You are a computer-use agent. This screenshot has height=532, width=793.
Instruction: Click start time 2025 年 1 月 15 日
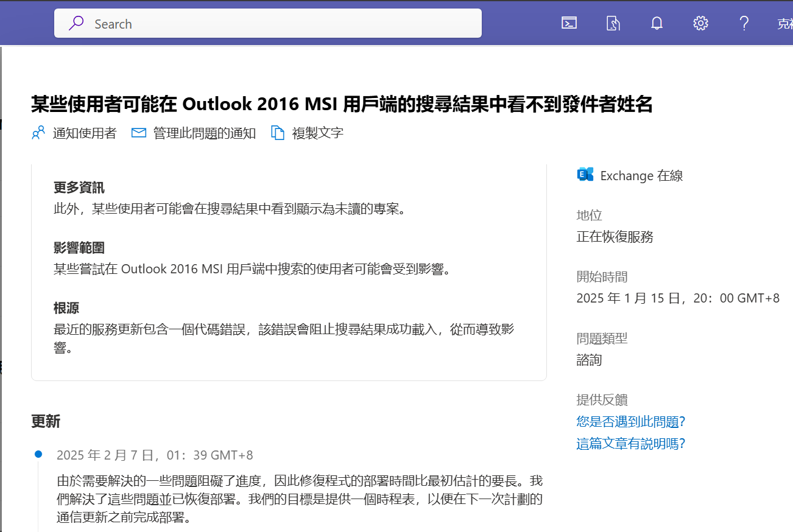pyautogui.click(x=678, y=298)
